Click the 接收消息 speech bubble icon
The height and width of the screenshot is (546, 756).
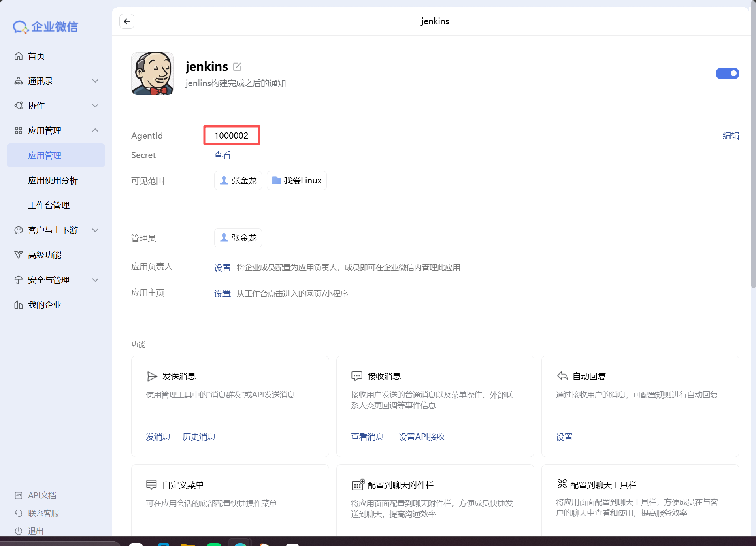(357, 376)
